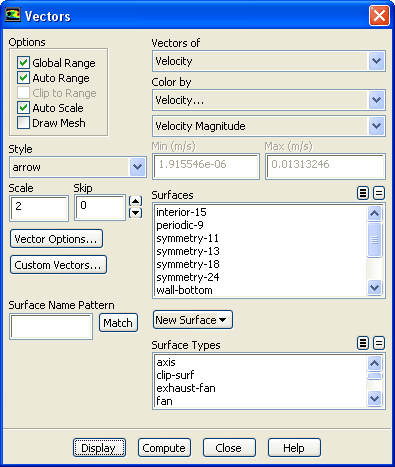Click the Close button at the bottom

pos(229,448)
